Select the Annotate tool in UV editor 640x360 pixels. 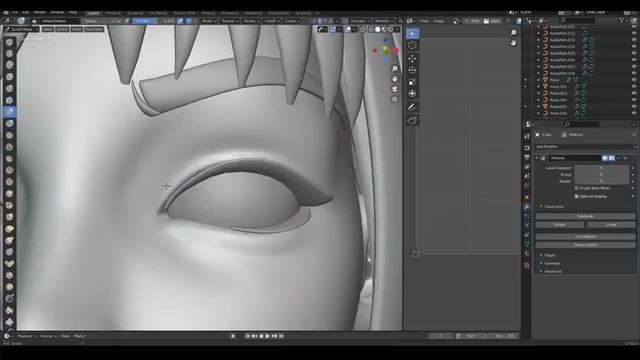pos(412,107)
